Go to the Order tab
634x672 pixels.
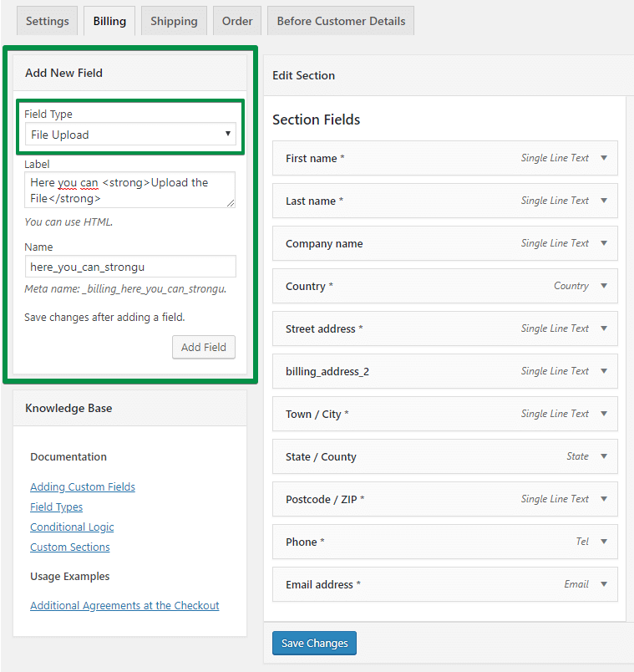coord(237,21)
